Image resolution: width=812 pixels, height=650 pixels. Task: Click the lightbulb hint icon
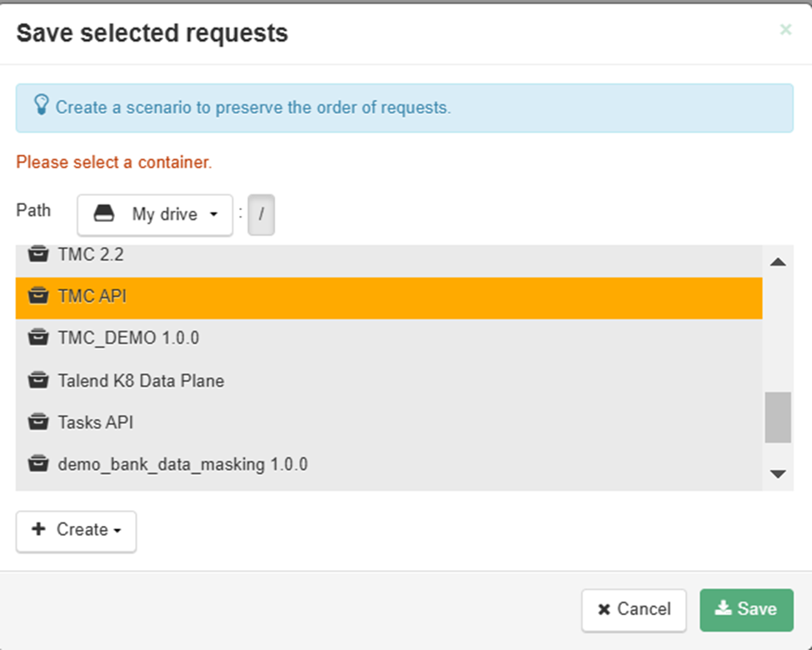pos(41,106)
